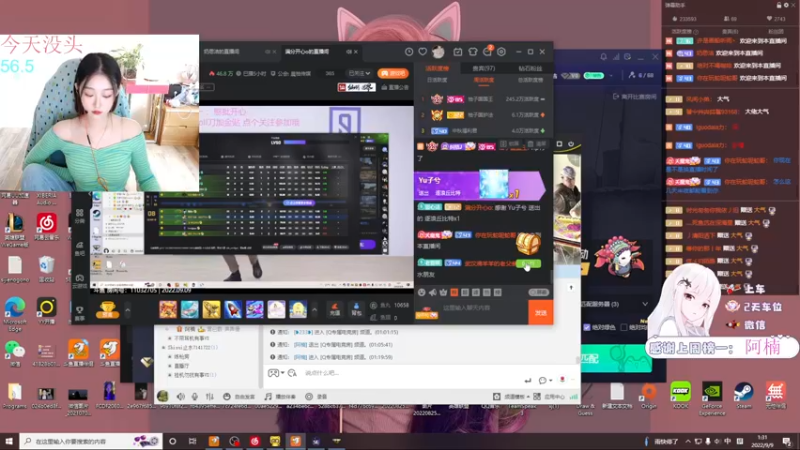The image size is (800, 450).
Task: Open the calendar check-in icon in Douyu header
Action: (x=458, y=52)
